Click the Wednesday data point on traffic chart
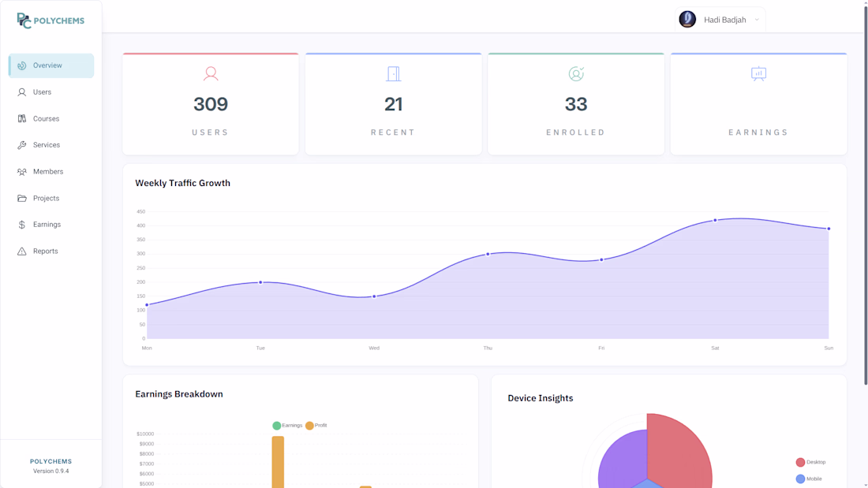This screenshot has height=488, width=868. (374, 296)
